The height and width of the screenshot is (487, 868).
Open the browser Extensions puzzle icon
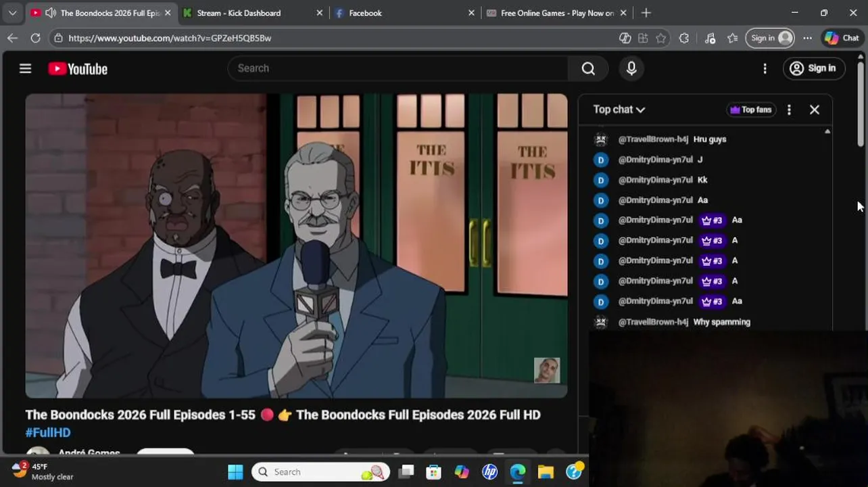pos(684,38)
